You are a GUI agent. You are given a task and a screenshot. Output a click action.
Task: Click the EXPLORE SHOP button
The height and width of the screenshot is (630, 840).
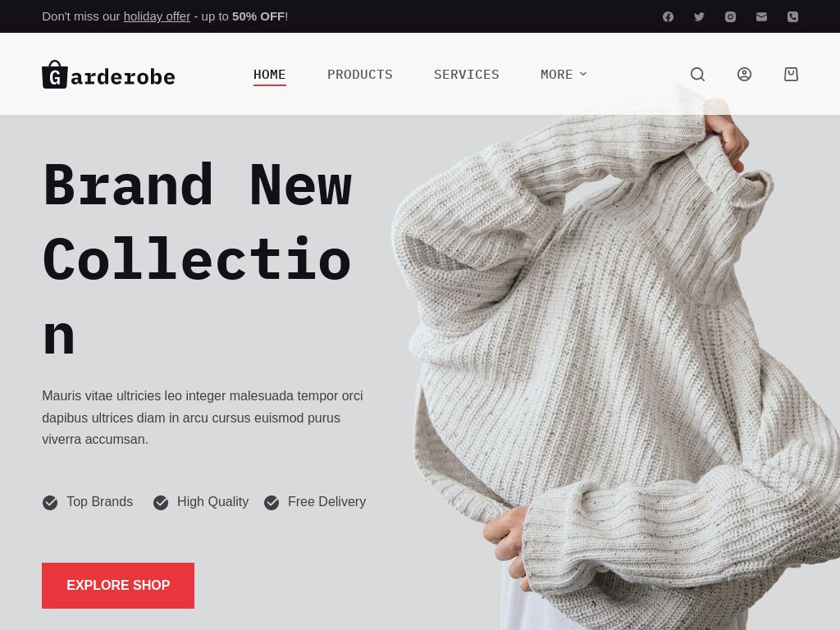pyautogui.click(x=118, y=585)
